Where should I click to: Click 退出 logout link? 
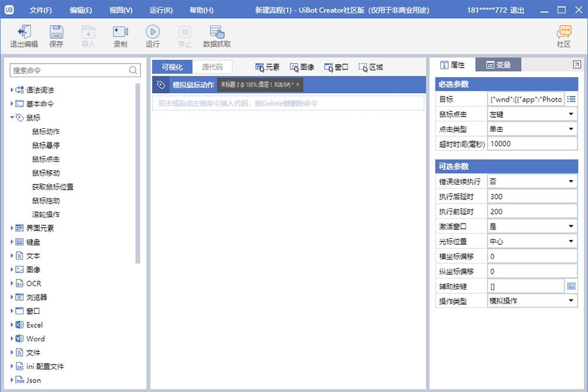517,10
